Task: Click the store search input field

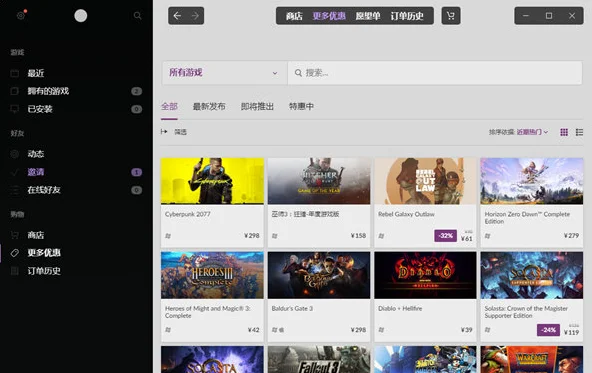Action: tap(435, 73)
